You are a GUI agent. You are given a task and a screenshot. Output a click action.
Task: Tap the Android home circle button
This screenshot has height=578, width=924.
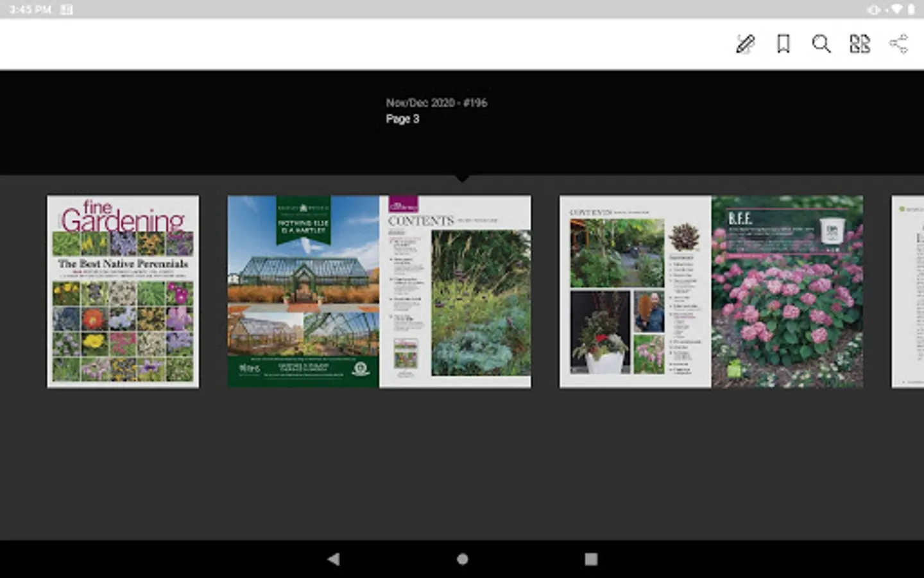(462, 559)
